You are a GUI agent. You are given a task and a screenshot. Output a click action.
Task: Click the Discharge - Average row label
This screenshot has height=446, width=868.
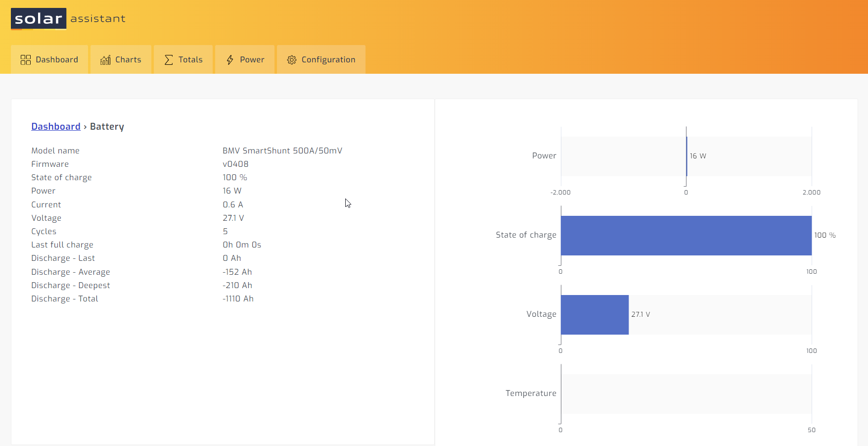[71, 272]
